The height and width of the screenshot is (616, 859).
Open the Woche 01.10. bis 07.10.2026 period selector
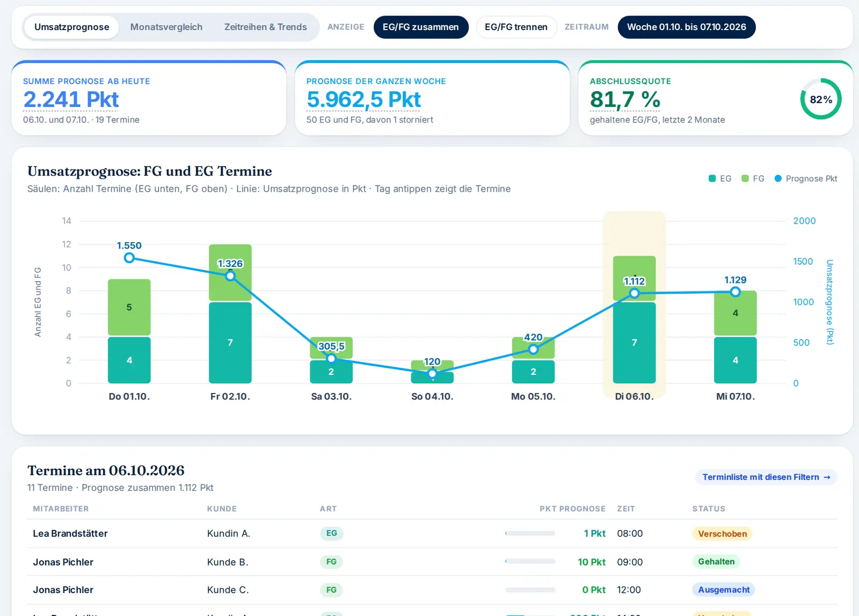point(687,27)
